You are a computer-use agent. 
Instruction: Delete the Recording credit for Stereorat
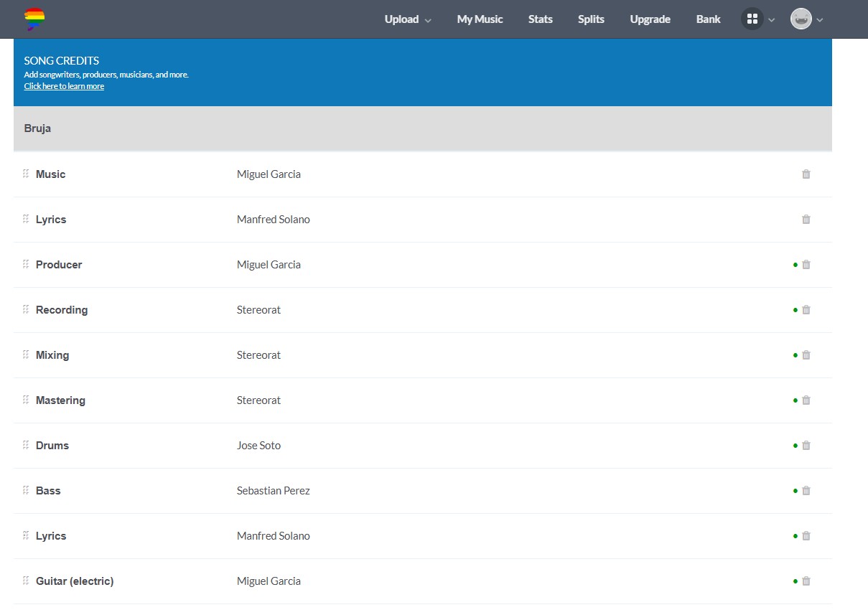coord(806,310)
